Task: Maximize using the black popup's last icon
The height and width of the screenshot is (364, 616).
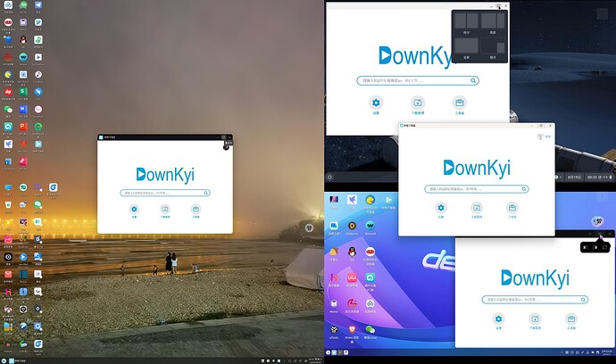Action: (605, 247)
